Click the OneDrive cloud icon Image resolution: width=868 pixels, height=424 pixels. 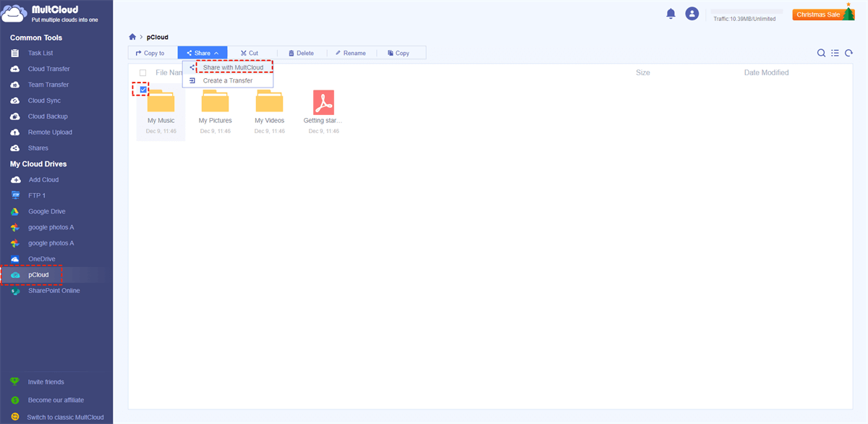pyautogui.click(x=14, y=259)
